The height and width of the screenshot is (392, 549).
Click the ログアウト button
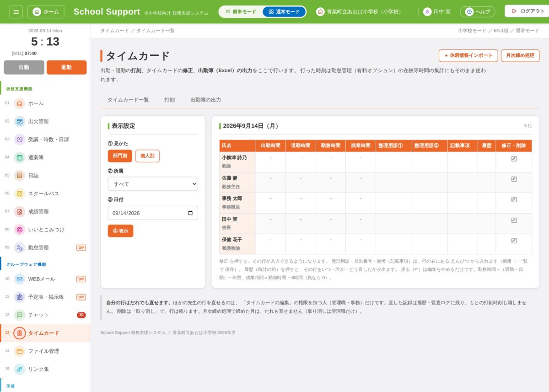528,11
